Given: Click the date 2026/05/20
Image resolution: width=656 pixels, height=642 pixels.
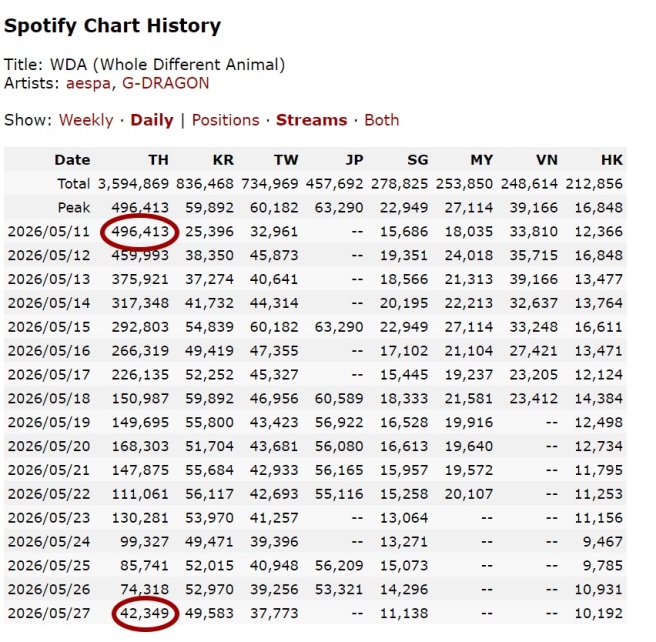Looking at the screenshot, I should click(49, 446).
